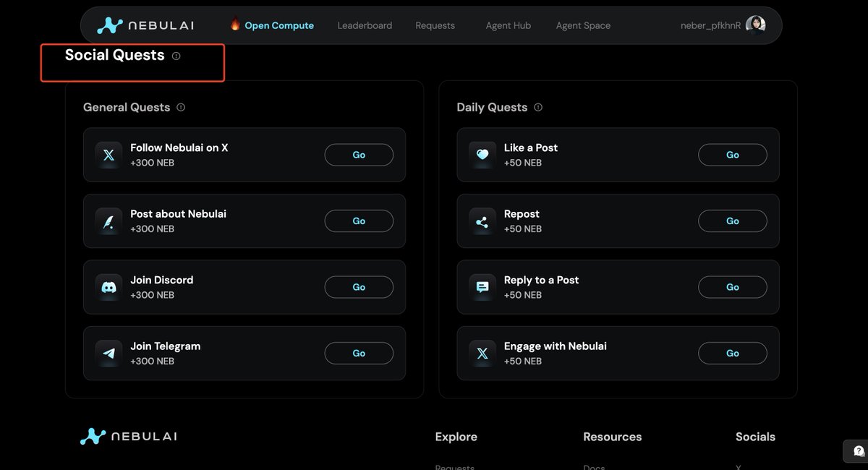Click the Telegram icon on Join Telegram quest
The height and width of the screenshot is (470, 868).
pyautogui.click(x=109, y=354)
